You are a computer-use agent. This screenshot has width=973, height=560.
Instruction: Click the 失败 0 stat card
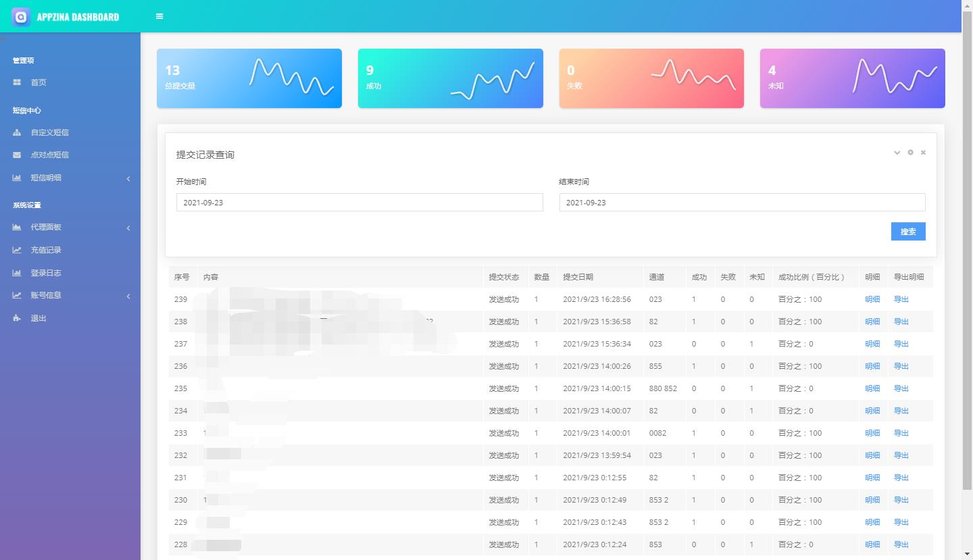651,78
